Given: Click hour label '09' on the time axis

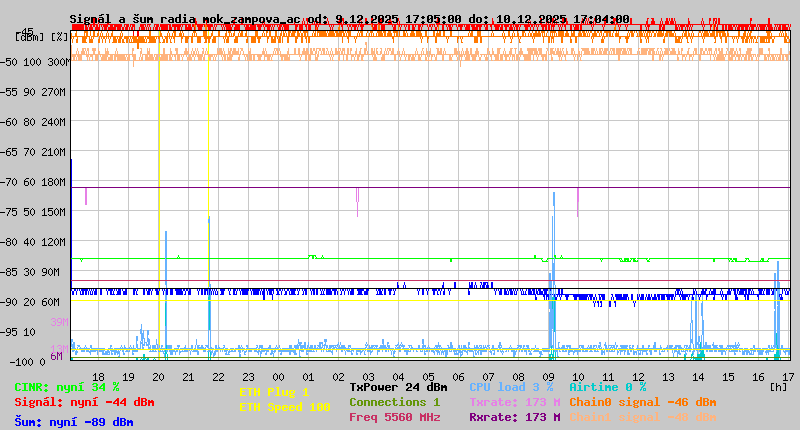Looking at the screenshot, I should coord(548,377).
